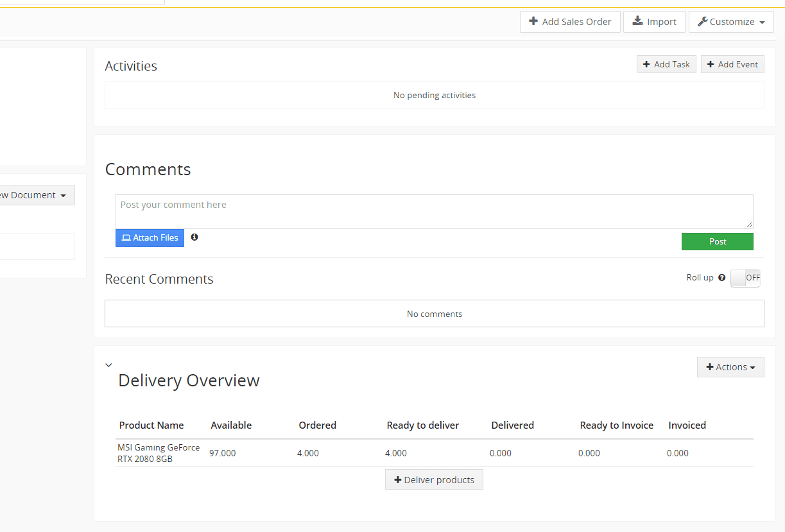The image size is (785, 532).
Task: Click the Available column header
Action: (x=231, y=425)
